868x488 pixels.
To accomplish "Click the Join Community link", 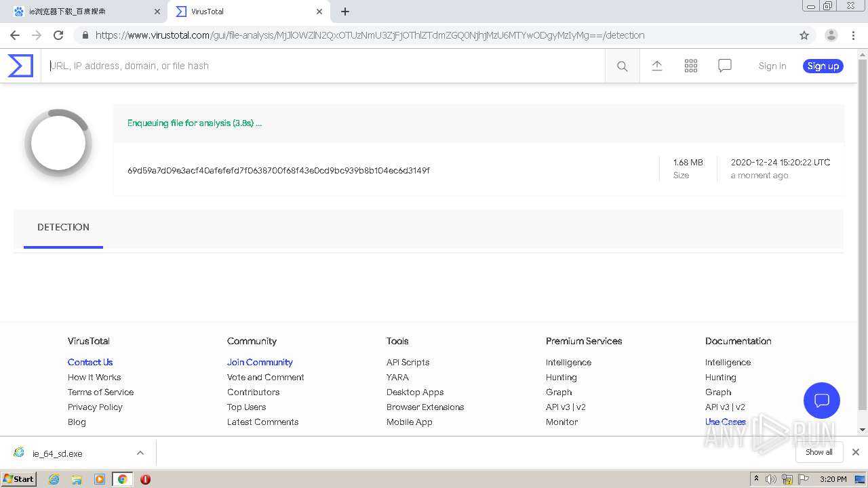I will point(260,363).
